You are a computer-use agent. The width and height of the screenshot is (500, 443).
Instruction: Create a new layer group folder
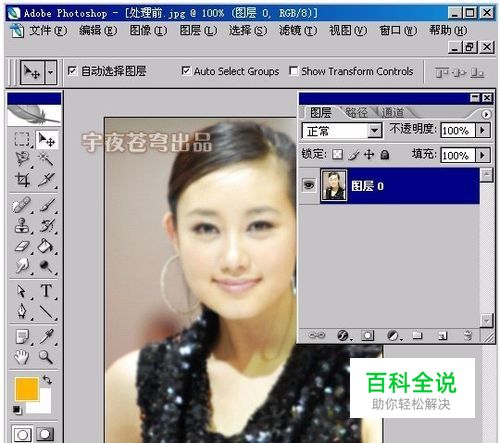417,335
